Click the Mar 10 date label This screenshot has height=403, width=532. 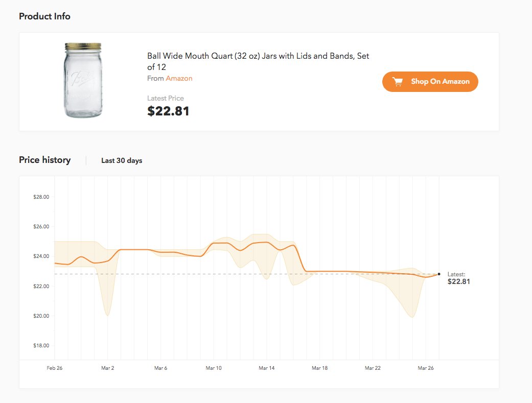(214, 368)
